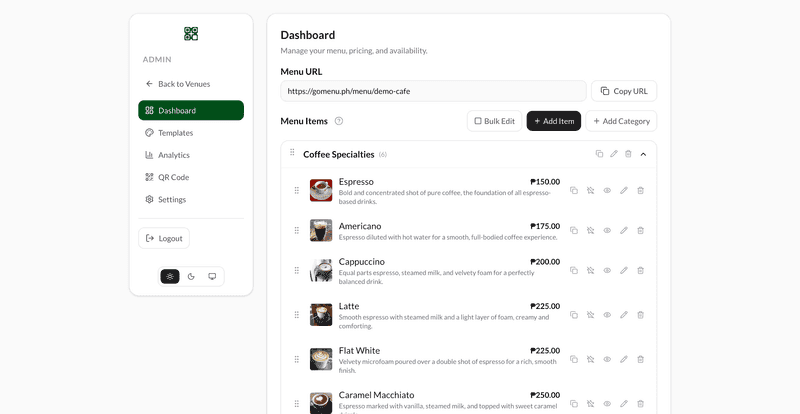Click the Logout button
The width and height of the screenshot is (800, 414).
[x=164, y=238]
